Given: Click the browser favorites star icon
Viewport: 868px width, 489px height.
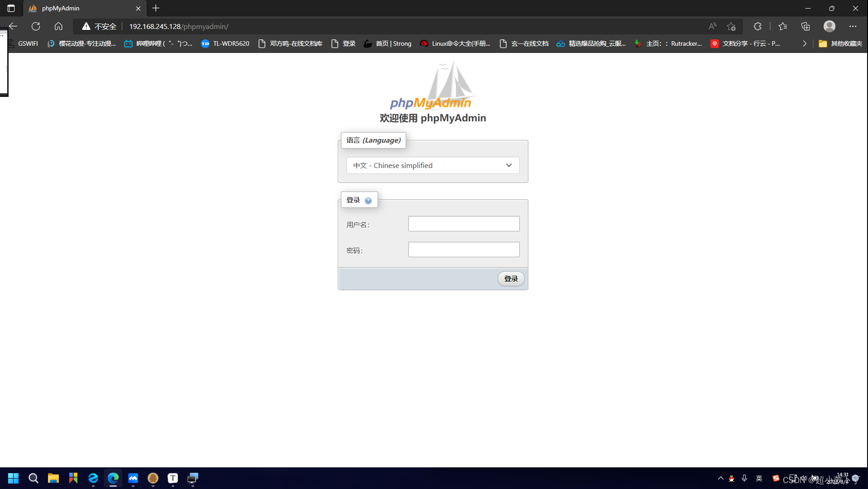Looking at the screenshot, I should (x=782, y=26).
